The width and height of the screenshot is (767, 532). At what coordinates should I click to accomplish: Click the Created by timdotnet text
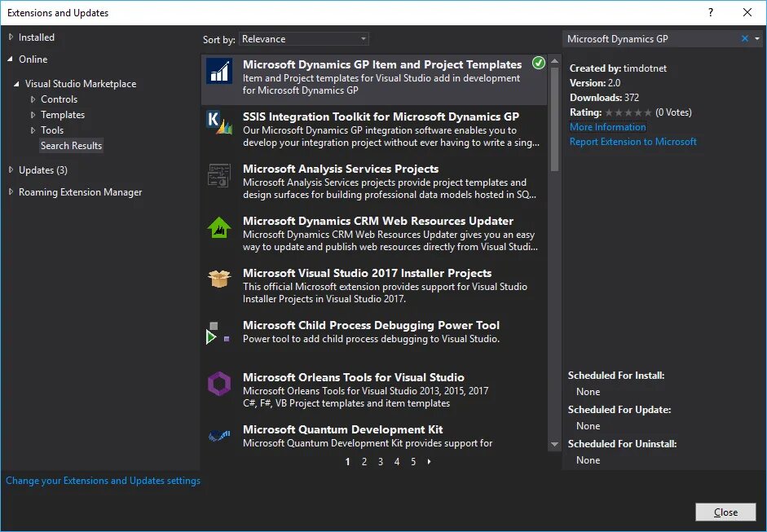[618, 68]
